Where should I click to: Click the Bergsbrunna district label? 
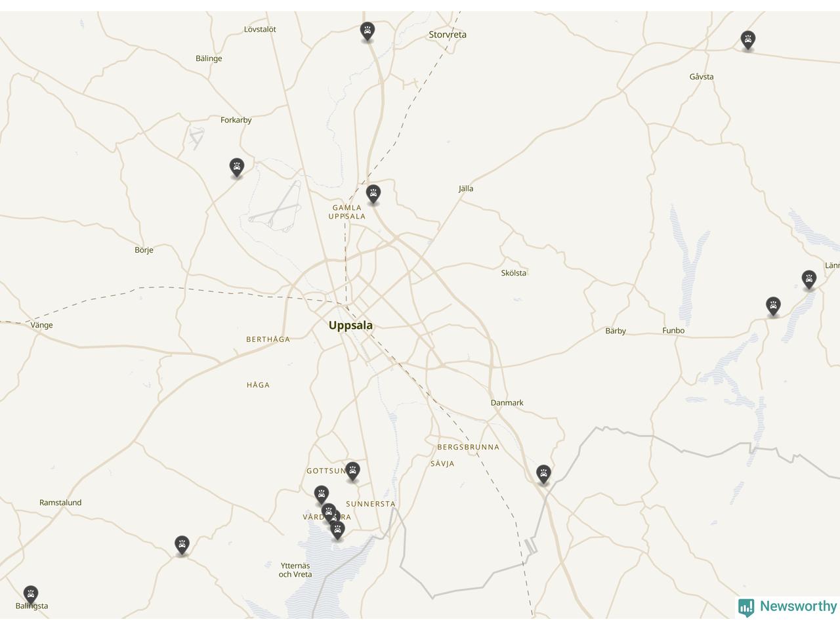[x=469, y=448]
